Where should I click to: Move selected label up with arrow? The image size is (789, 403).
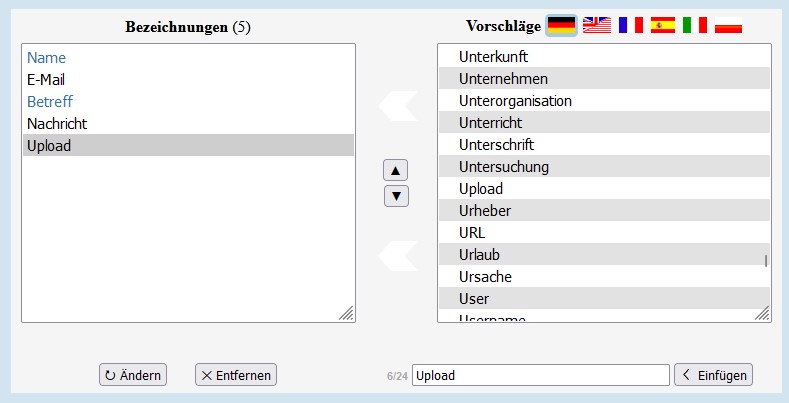397,170
